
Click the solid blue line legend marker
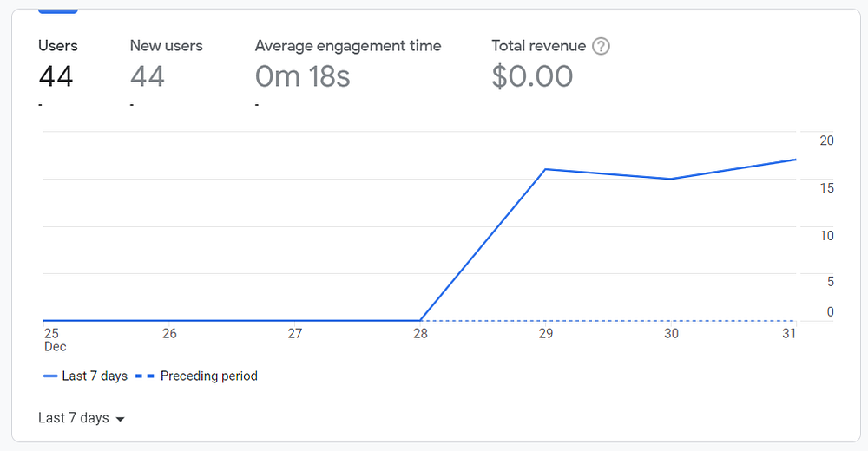(x=50, y=376)
